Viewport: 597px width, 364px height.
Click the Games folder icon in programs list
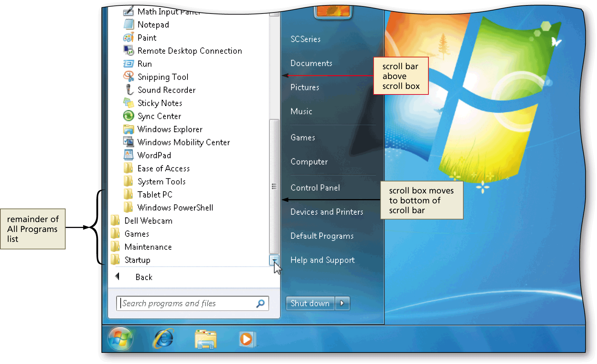pyautogui.click(x=115, y=234)
